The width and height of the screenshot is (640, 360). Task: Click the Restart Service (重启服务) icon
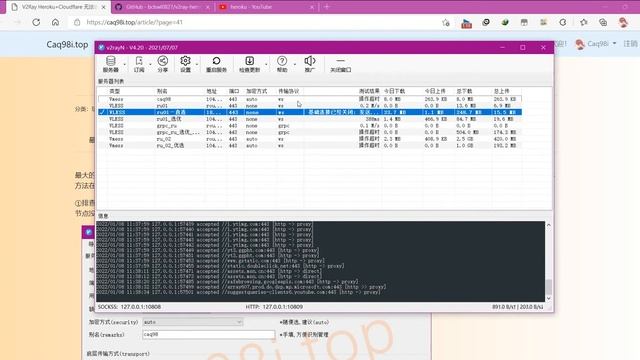(x=216, y=64)
